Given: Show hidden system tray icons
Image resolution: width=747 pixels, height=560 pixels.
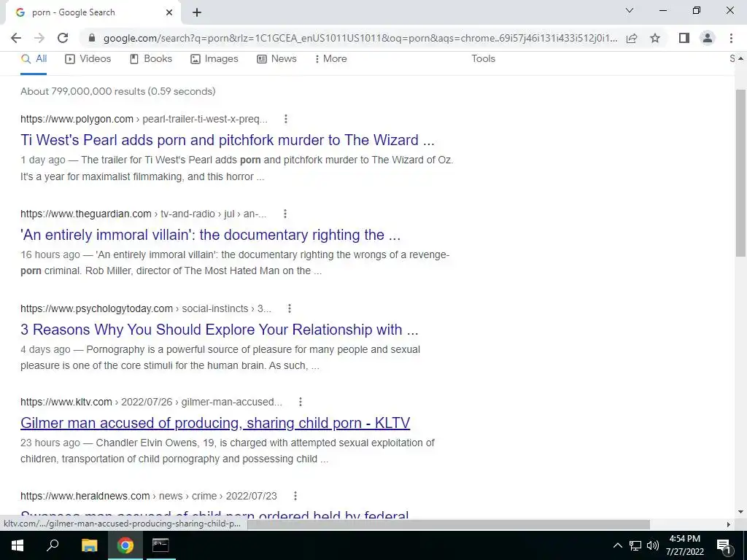Looking at the screenshot, I should [x=617, y=545].
